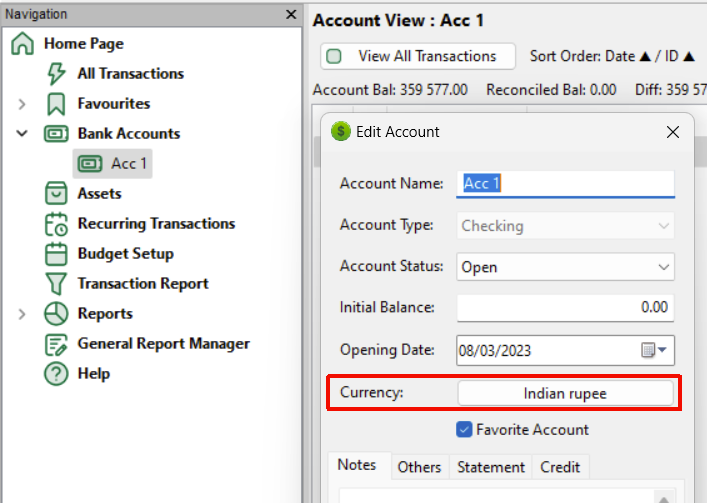
Task: Open Transaction Report in navigation
Action: (143, 284)
